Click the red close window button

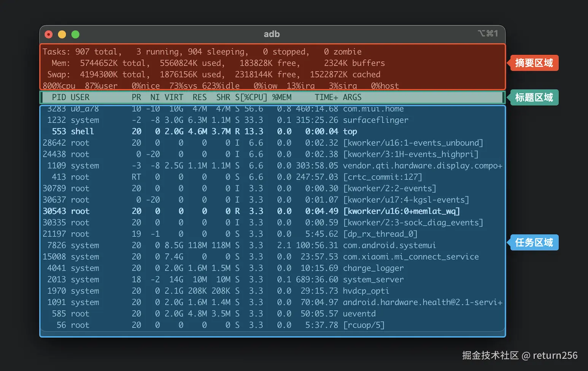(49, 35)
